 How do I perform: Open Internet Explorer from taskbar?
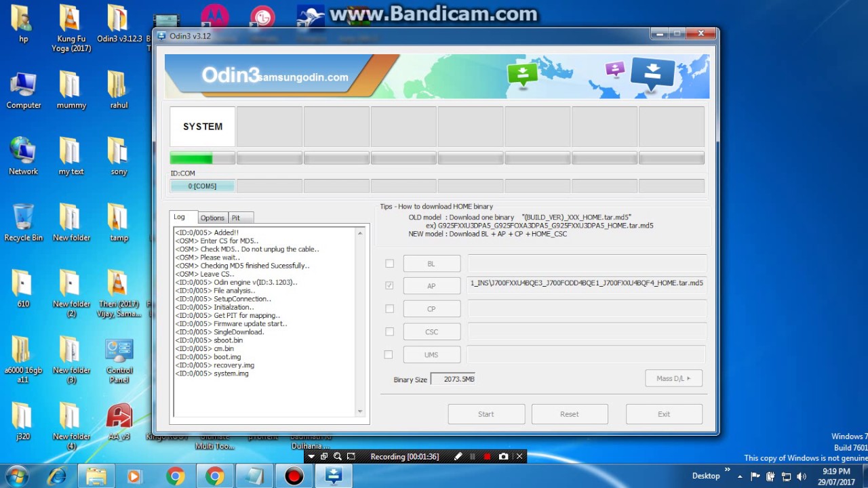(x=56, y=476)
